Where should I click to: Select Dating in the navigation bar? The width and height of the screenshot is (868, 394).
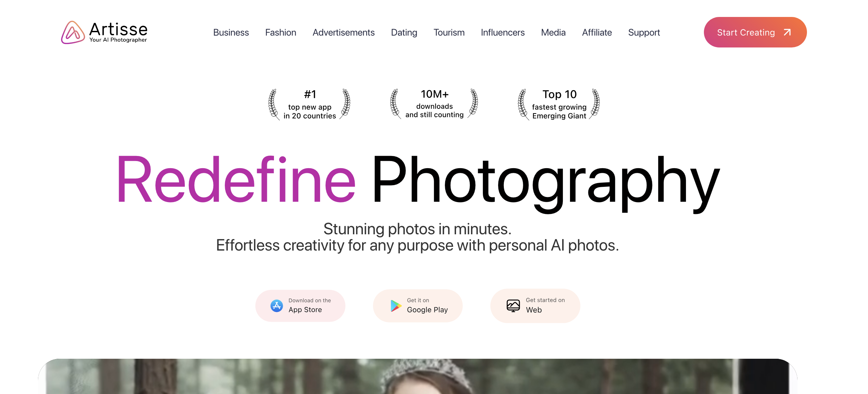pos(404,33)
